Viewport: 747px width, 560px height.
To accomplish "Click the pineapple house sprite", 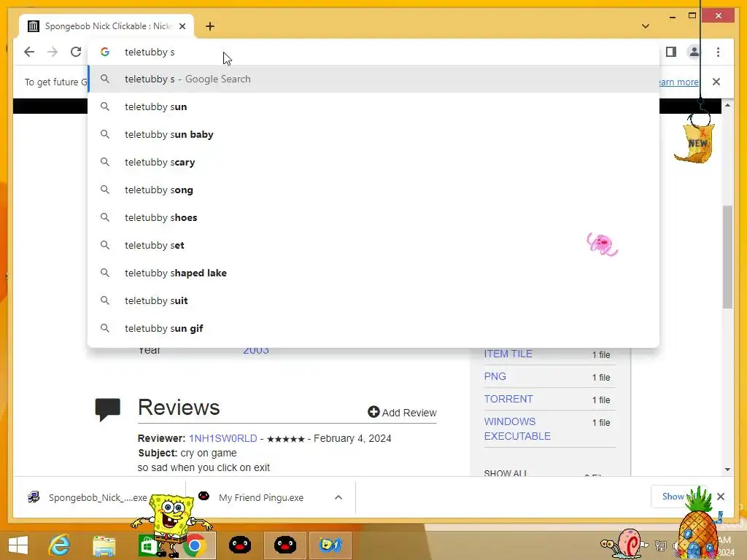I will point(697,524).
